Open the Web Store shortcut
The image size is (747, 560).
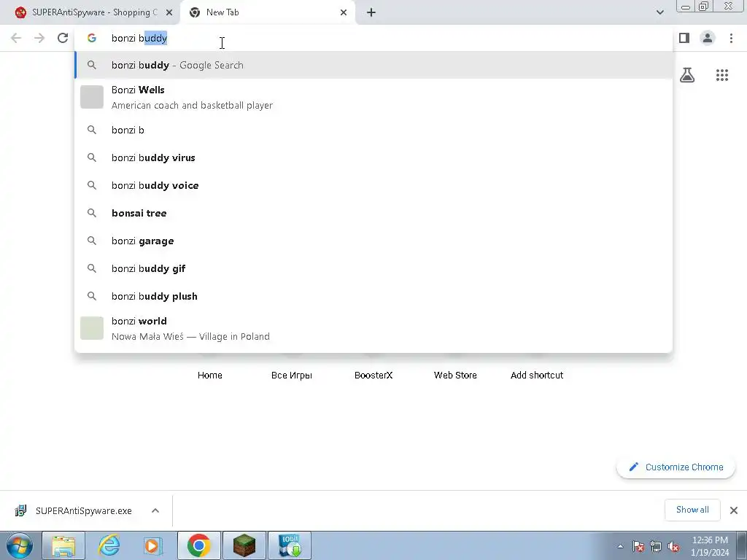tap(455, 376)
